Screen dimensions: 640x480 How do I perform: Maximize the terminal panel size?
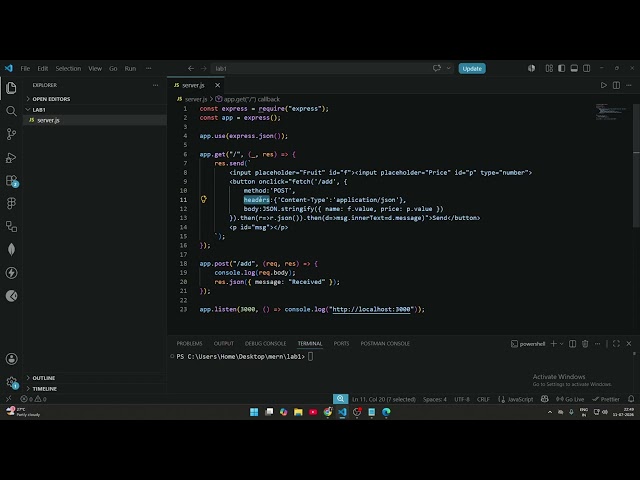616,344
